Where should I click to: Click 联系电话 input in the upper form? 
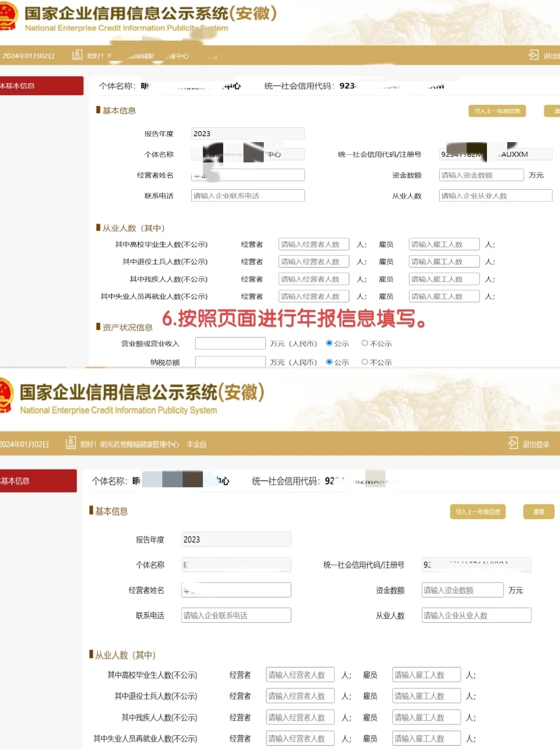248,196
